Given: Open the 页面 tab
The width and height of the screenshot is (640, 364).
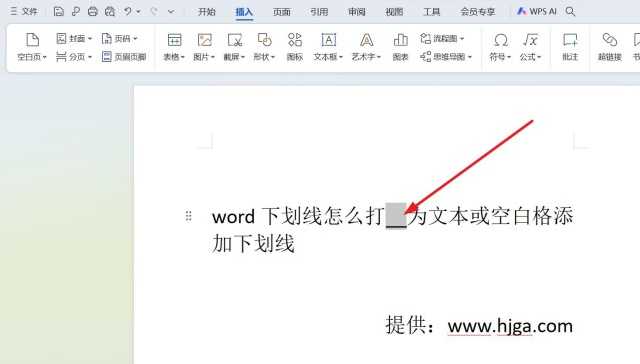Looking at the screenshot, I should tap(282, 12).
